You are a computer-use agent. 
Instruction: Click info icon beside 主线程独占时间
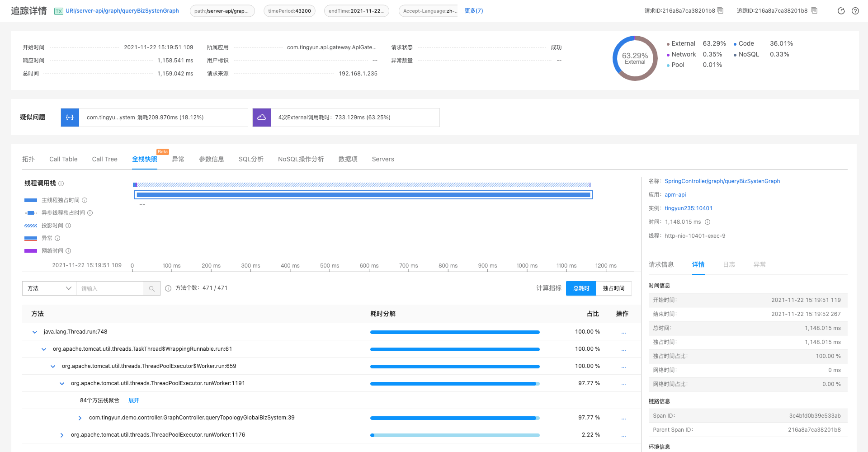click(85, 200)
